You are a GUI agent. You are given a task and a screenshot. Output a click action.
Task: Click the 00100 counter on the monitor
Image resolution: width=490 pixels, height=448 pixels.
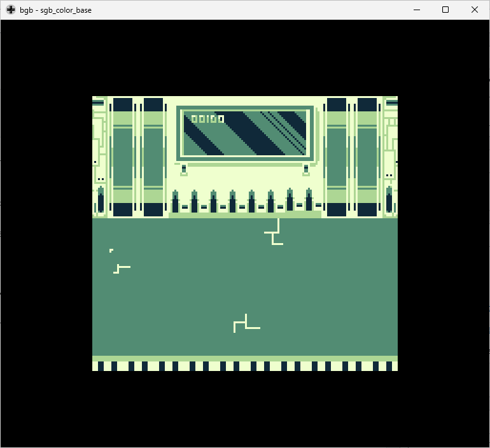[x=207, y=118]
